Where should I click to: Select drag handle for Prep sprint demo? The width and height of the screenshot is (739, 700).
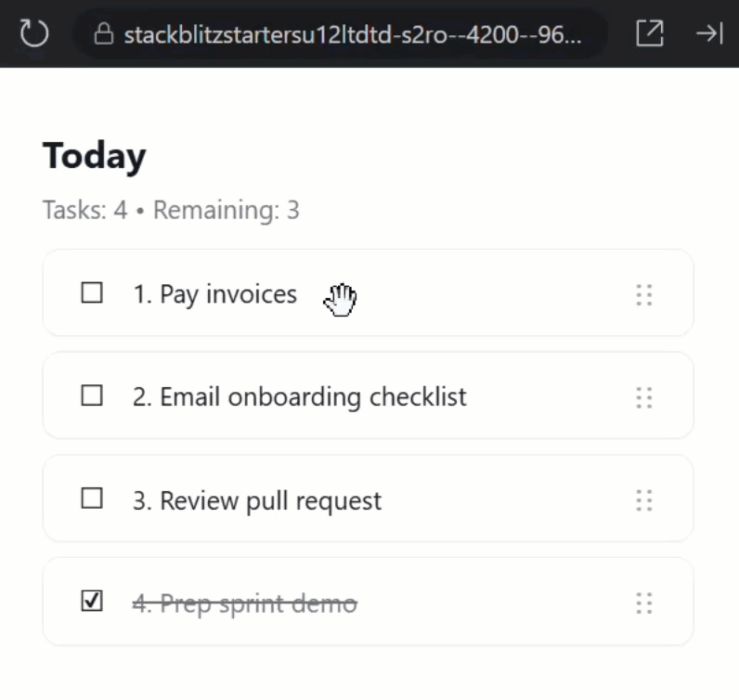tap(644, 603)
